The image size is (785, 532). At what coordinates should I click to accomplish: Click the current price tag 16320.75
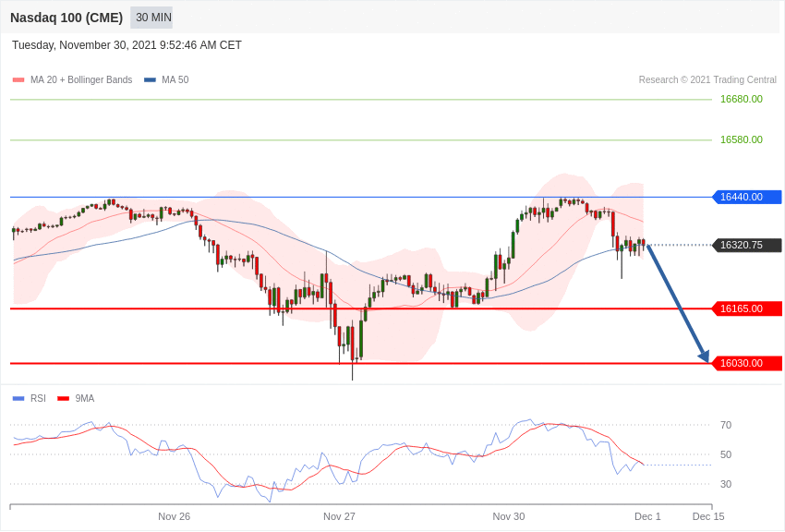point(747,246)
